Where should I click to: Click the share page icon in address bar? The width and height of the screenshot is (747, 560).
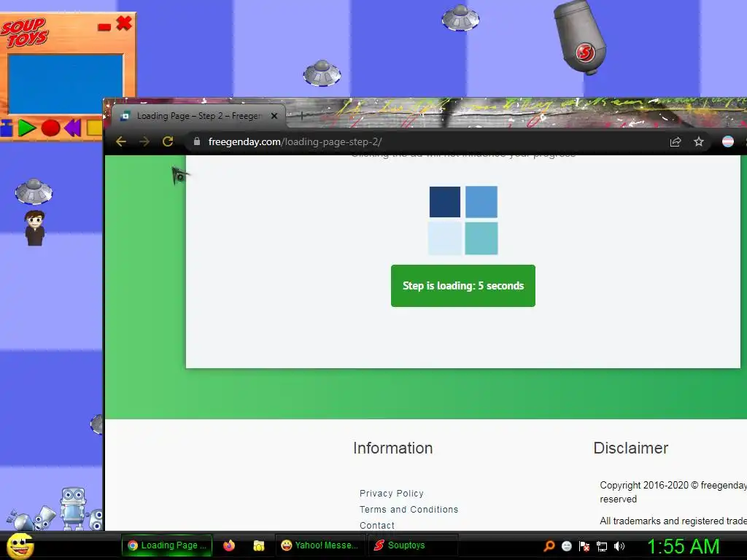point(675,142)
